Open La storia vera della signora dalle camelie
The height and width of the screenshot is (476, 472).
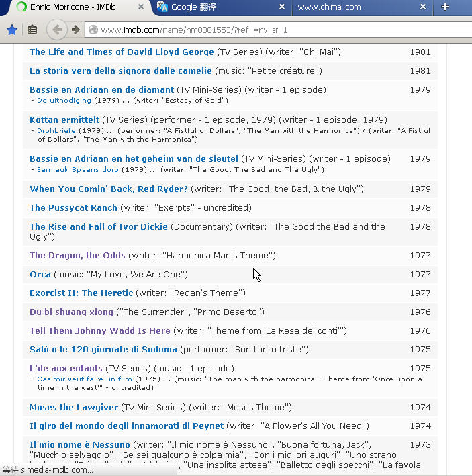tap(120, 70)
